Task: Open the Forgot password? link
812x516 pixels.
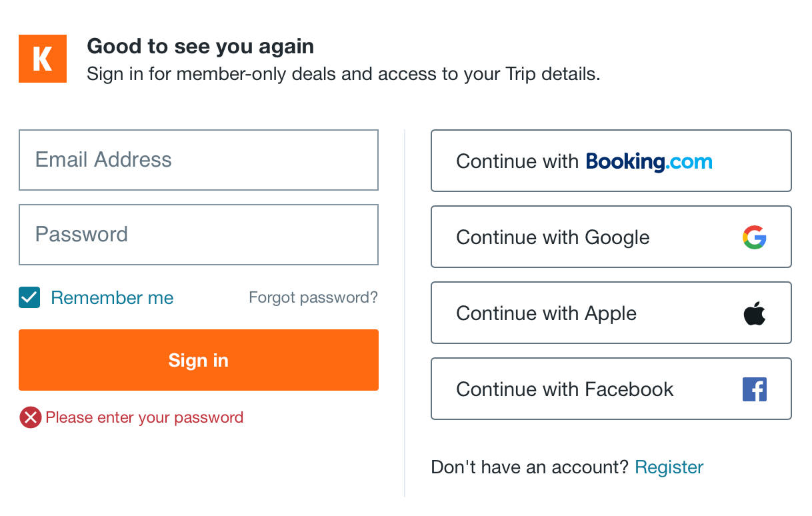Action: (313, 297)
